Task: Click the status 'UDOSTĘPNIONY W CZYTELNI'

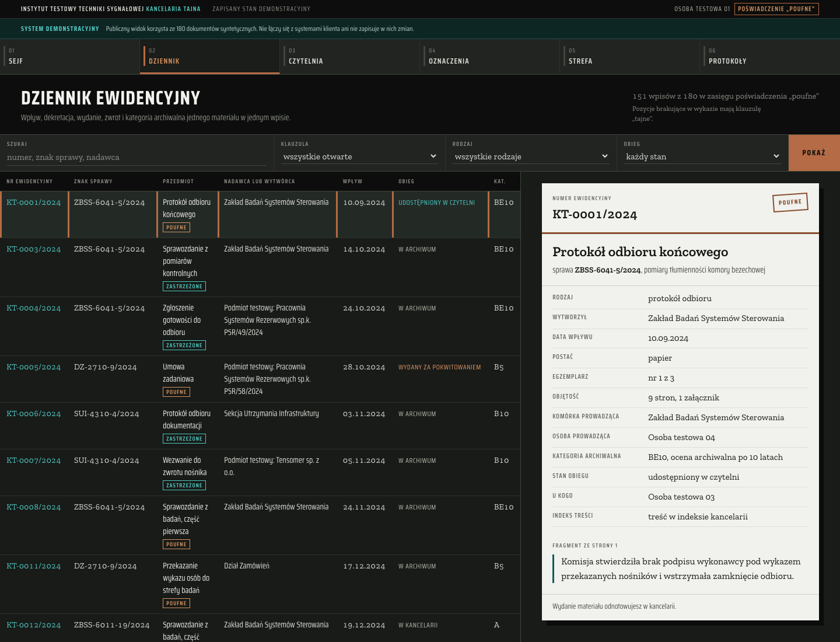Action: [x=436, y=203]
